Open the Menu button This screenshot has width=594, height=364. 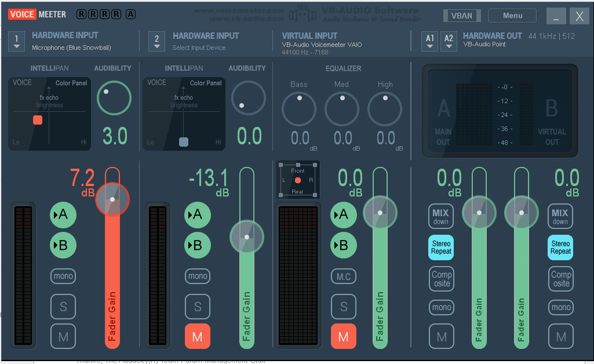(x=512, y=16)
